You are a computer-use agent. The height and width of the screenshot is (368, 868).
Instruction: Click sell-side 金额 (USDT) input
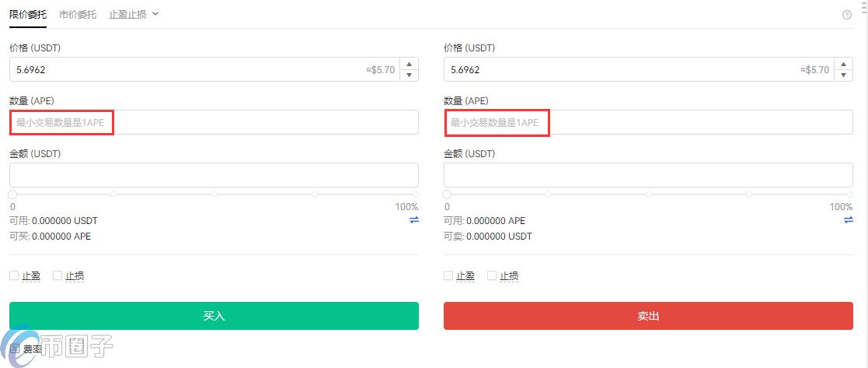pos(648,175)
